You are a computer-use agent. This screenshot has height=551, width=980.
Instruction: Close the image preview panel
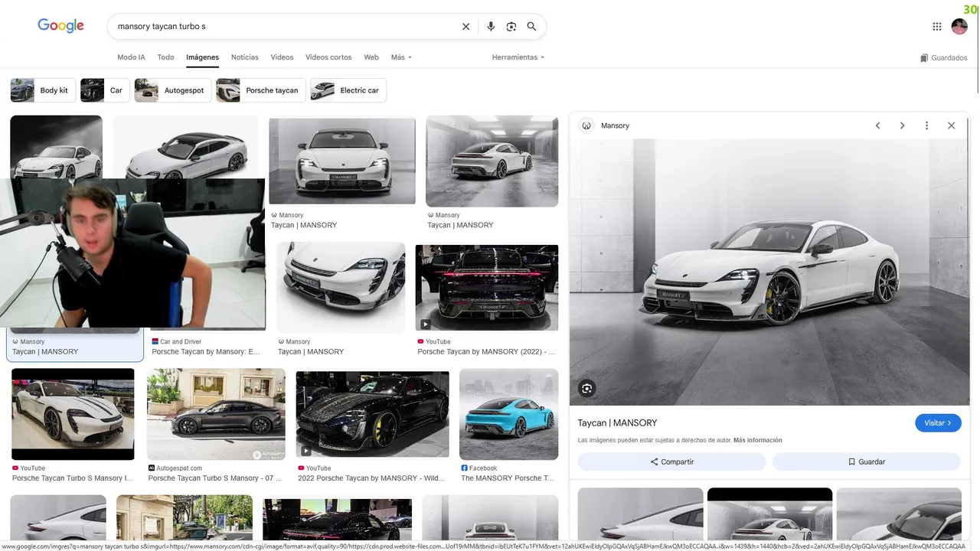tap(951, 126)
